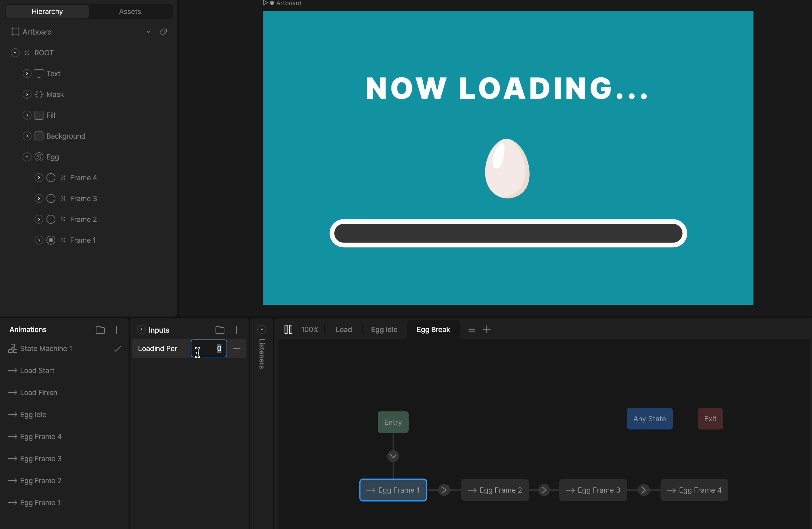Select Frame 1 solo radio button
Viewport: 812px width, 529px height.
51,240
